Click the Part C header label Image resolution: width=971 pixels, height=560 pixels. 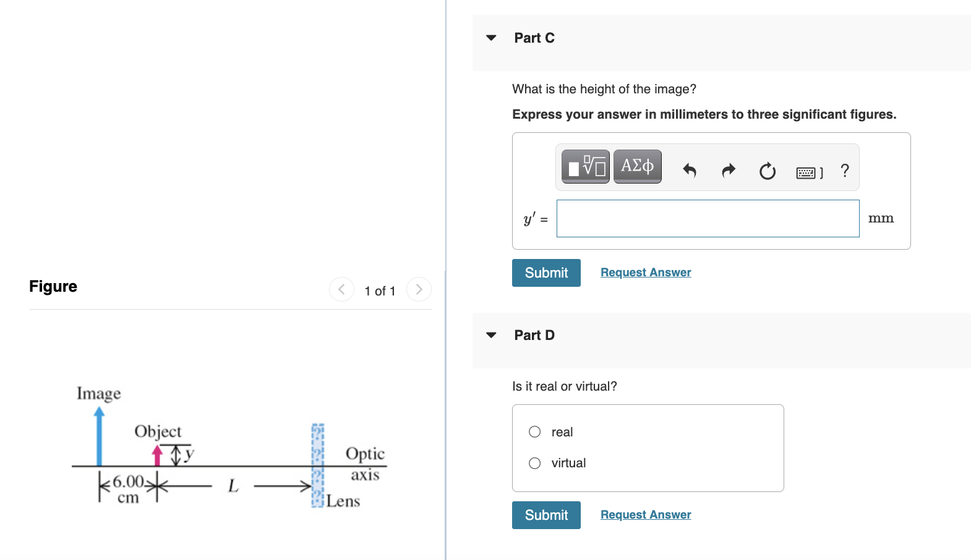point(534,38)
